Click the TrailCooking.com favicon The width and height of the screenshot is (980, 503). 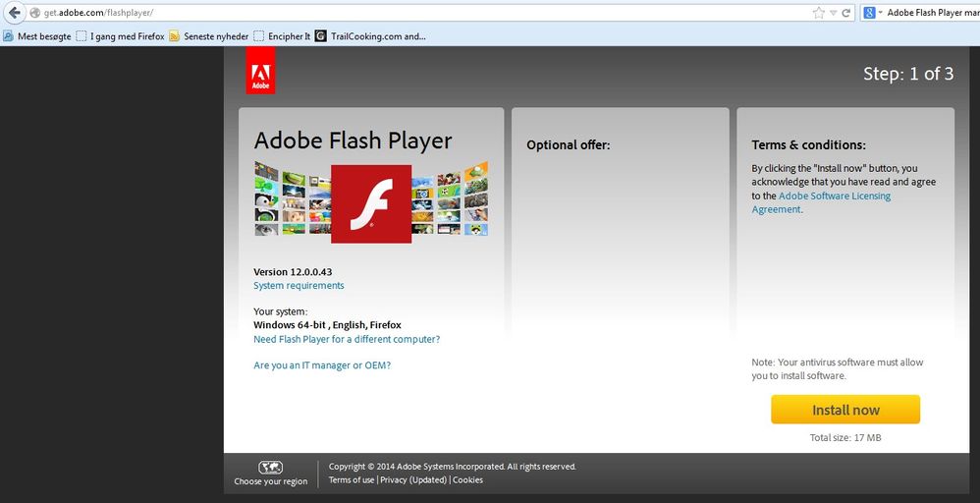[321, 36]
